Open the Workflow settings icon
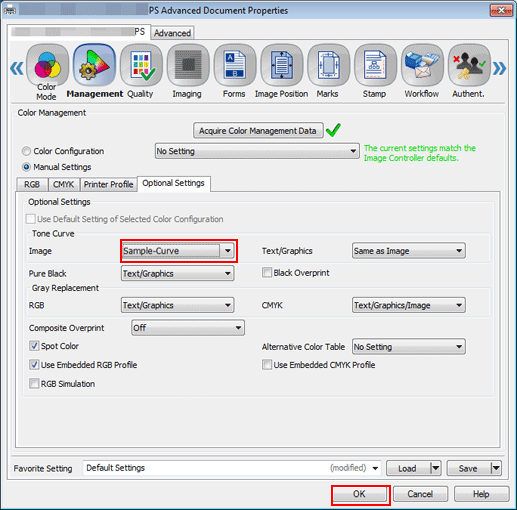This screenshot has width=517, height=510. pos(422,65)
